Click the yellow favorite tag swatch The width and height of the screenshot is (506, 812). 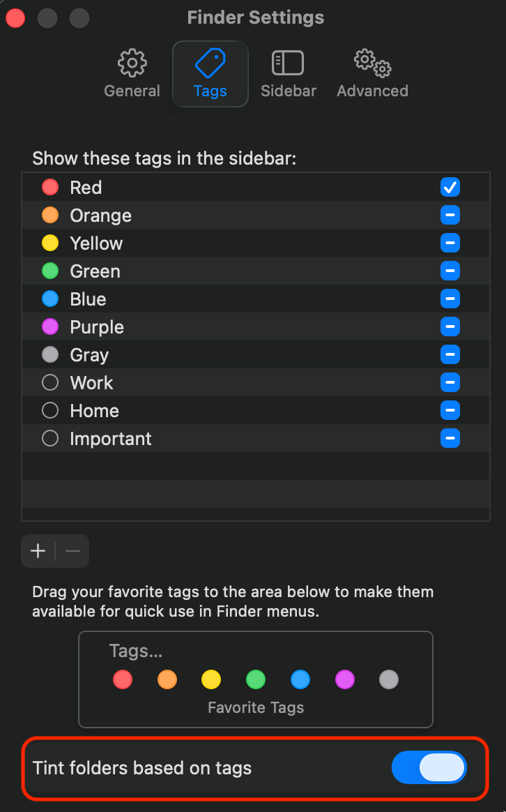pyautogui.click(x=211, y=679)
